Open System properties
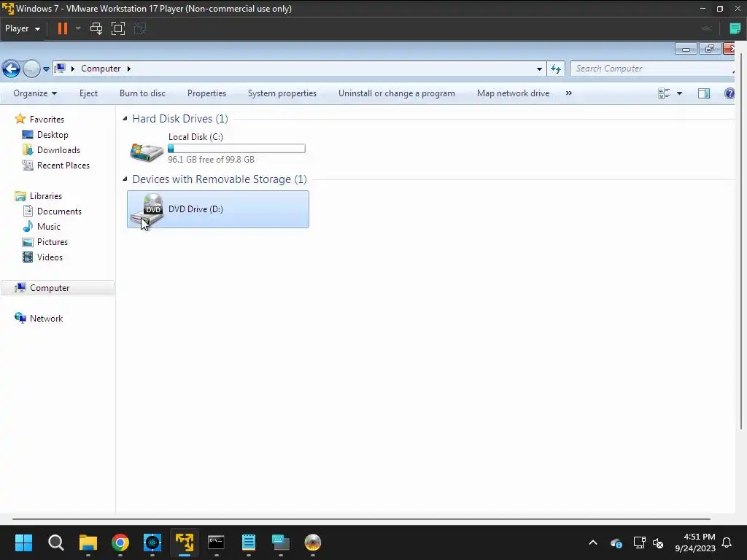The height and width of the screenshot is (560, 747). point(282,93)
